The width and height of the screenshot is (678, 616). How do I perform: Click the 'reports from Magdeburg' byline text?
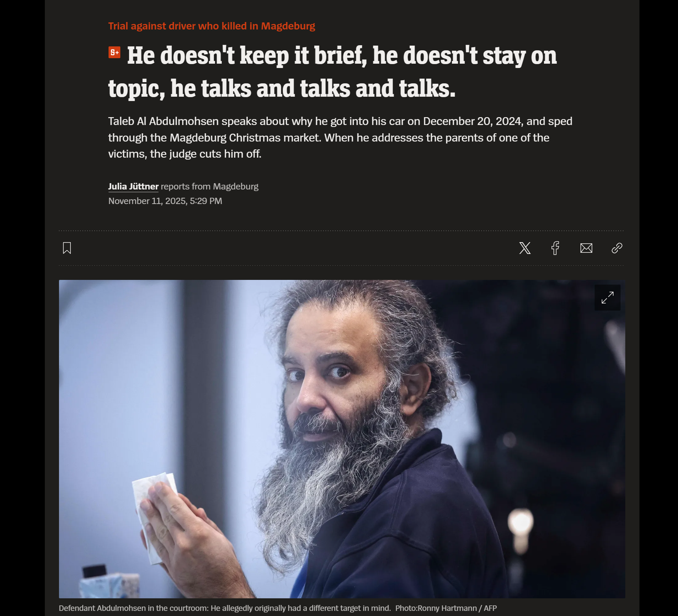click(210, 186)
